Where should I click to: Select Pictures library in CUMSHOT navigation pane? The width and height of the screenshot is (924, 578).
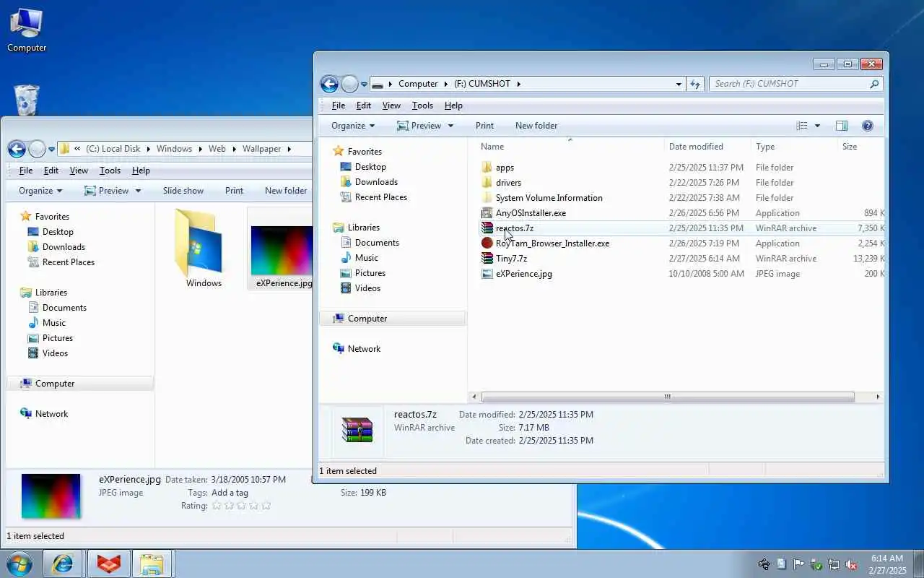pos(370,273)
